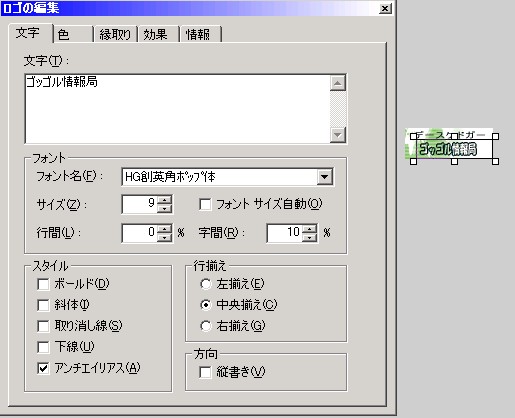Click the text box containing ゴッゴル情報局
The height and width of the screenshot is (418, 515).
tap(178, 109)
